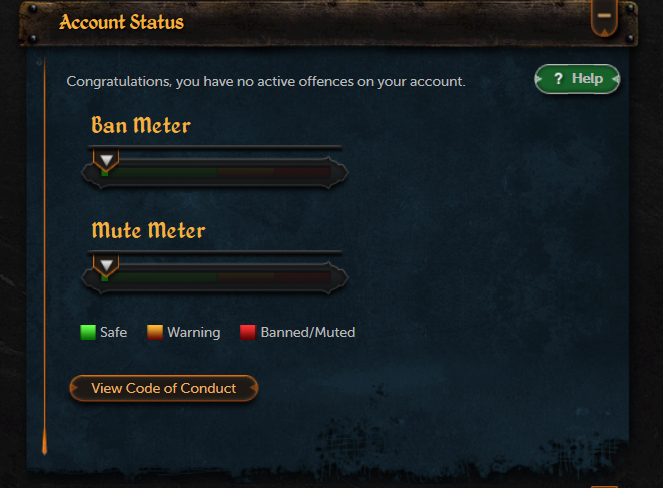This screenshot has height=488, width=663.
Task: Click the Account Status title
Action: pyautogui.click(x=121, y=22)
